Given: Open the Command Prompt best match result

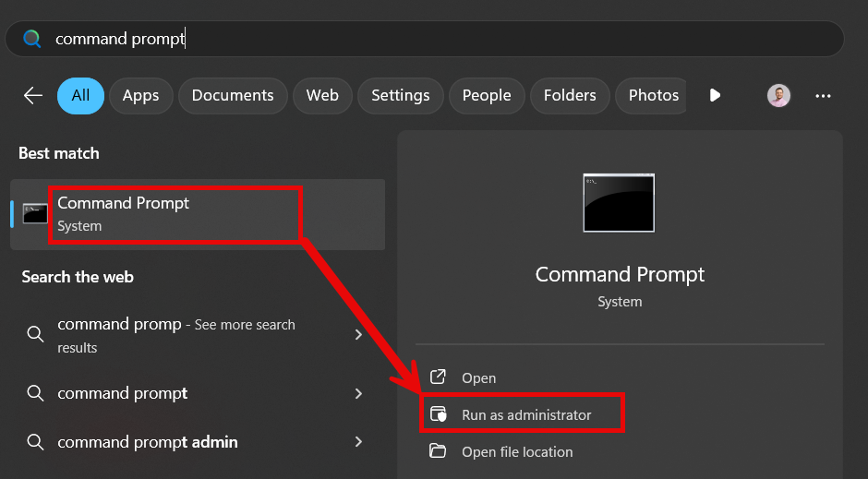Looking at the screenshot, I should pyautogui.click(x=198, y=215).
